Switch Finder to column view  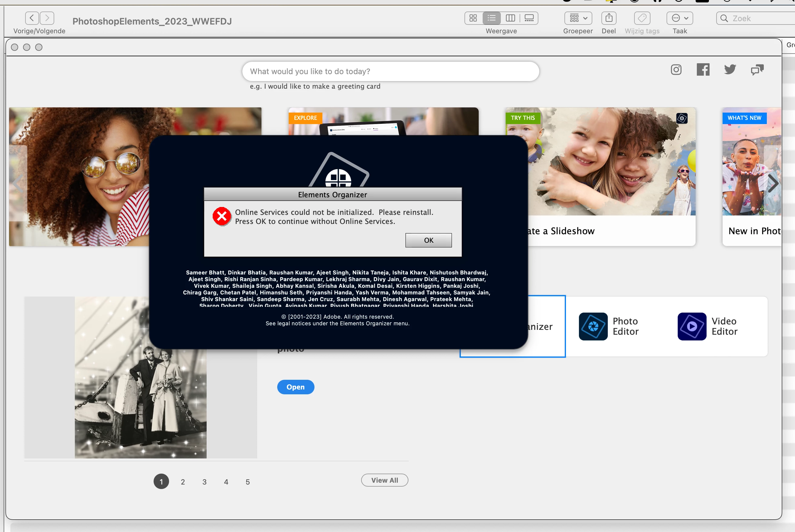click(511, 18)
